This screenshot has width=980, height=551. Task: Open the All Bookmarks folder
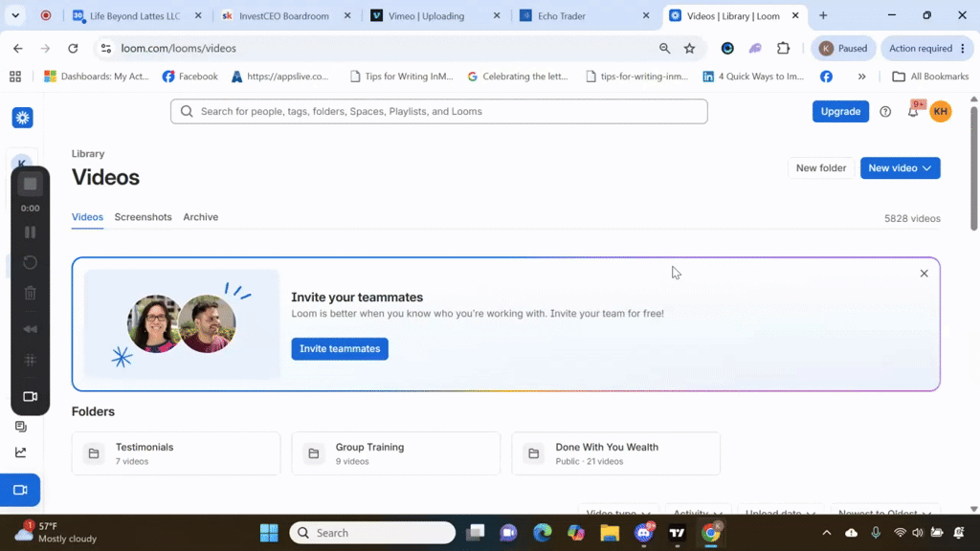tap(930, 77)
